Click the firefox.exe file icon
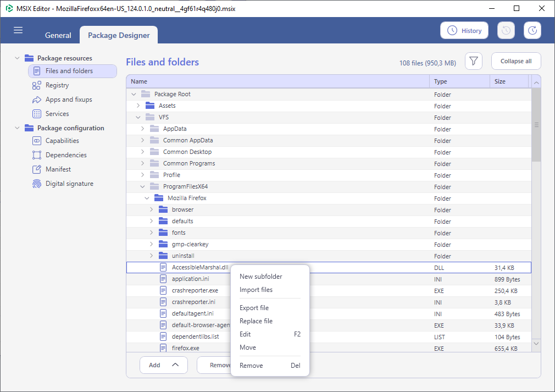 tap(163, 347)
